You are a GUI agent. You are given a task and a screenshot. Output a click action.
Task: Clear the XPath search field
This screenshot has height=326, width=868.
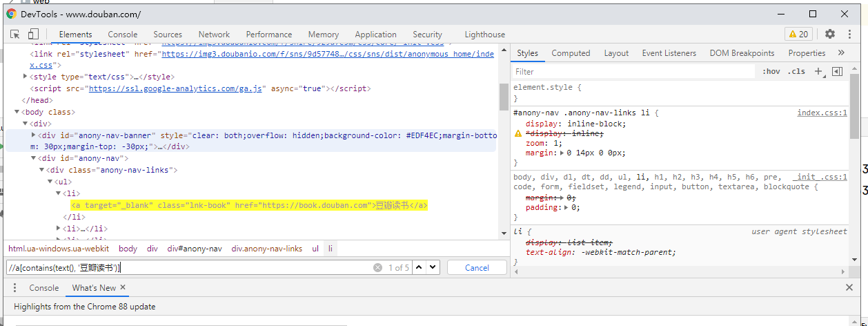(377, 267)
